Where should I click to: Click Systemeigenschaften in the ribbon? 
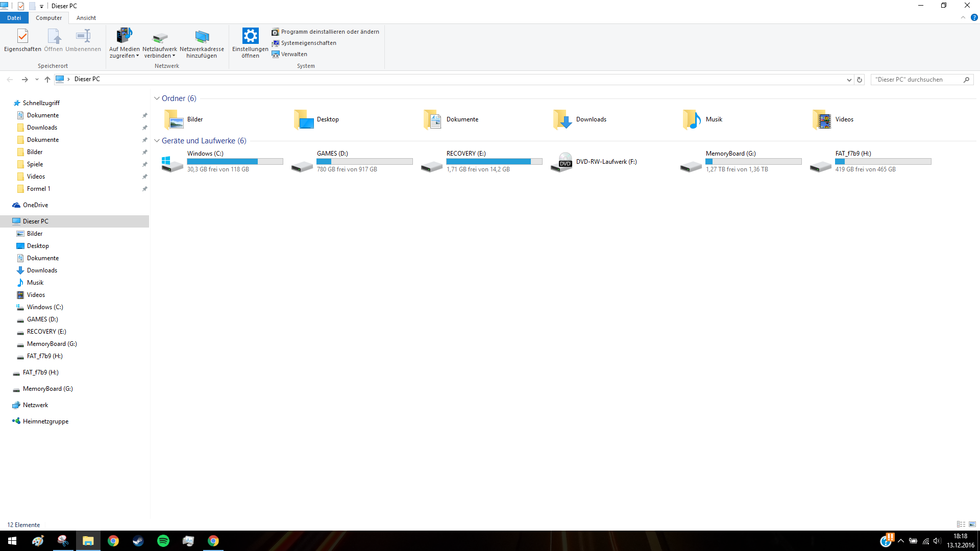click(308, 43)
